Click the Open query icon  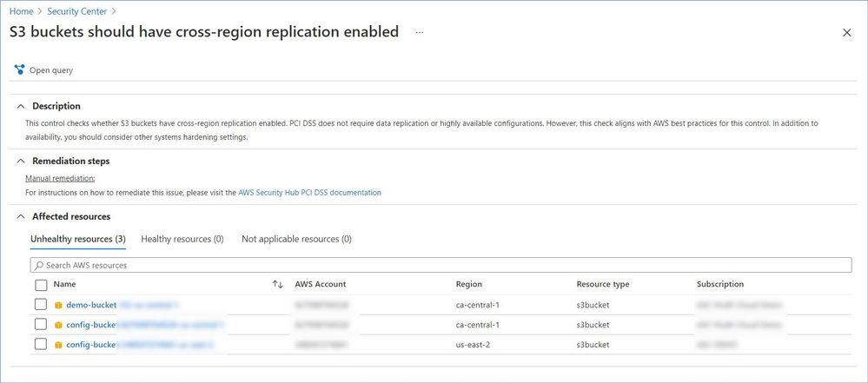pyautogui.click(x=19, y=69)
